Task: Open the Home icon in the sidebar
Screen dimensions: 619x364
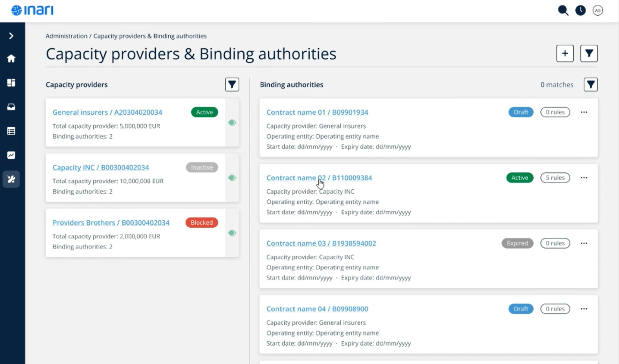Action: pos(11,58)
